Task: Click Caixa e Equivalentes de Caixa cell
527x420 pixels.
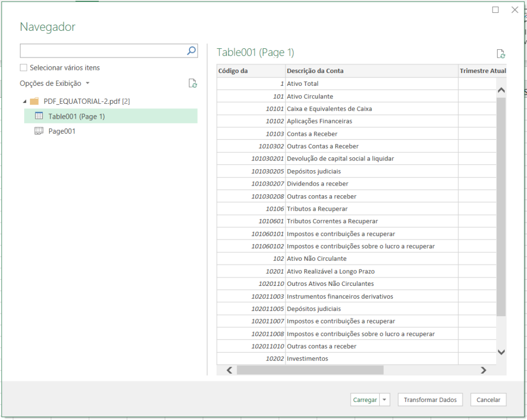Action: (x=372, y=109)
